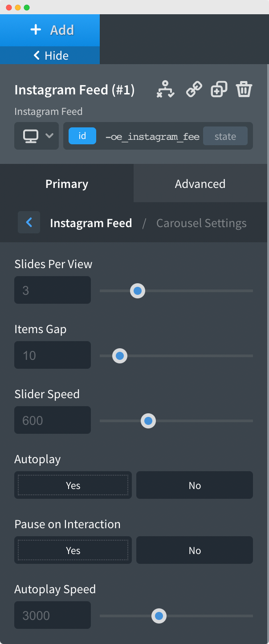Screen dimensions: 269x644
Task: Click the Autoplay Speed input field
Action: 52,615
